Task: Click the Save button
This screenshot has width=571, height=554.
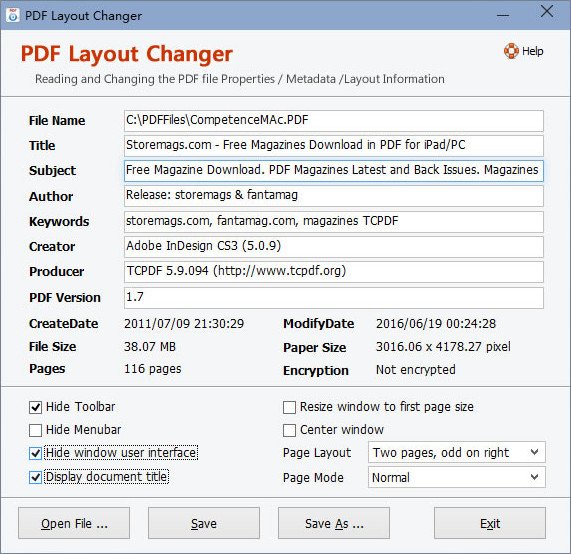Action: [204, 523]
